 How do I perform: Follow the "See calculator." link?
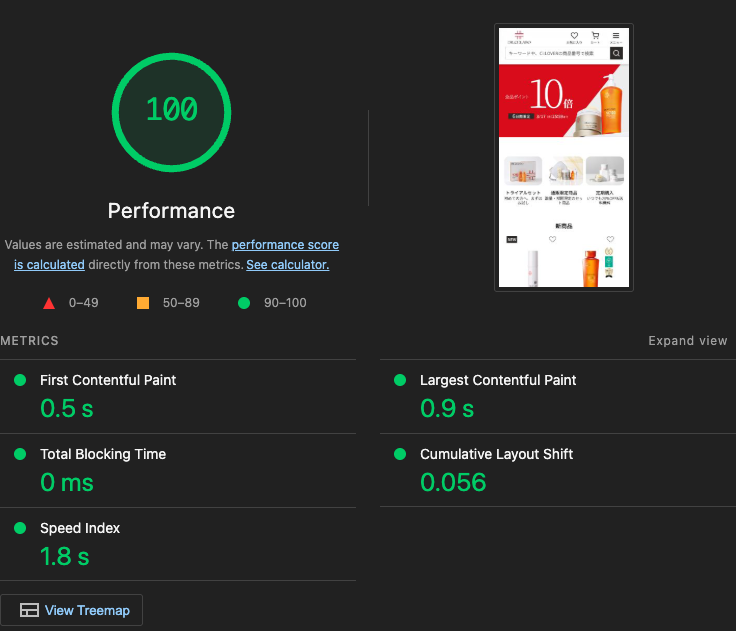287,265
